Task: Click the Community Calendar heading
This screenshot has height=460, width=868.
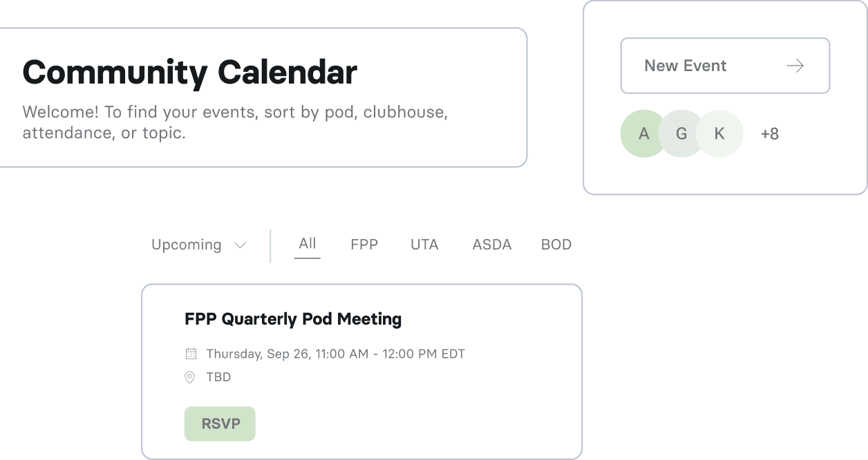Action: click(x=190, y=72)
